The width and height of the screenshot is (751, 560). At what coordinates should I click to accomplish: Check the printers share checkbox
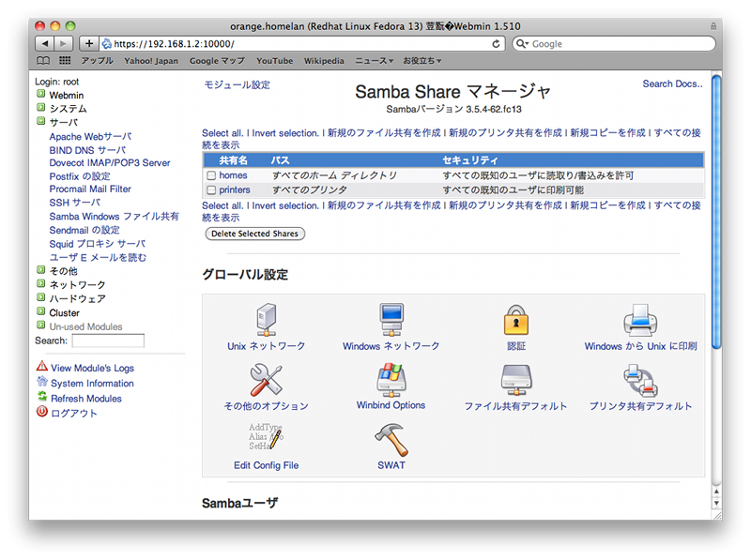click(x=211, y=190)
